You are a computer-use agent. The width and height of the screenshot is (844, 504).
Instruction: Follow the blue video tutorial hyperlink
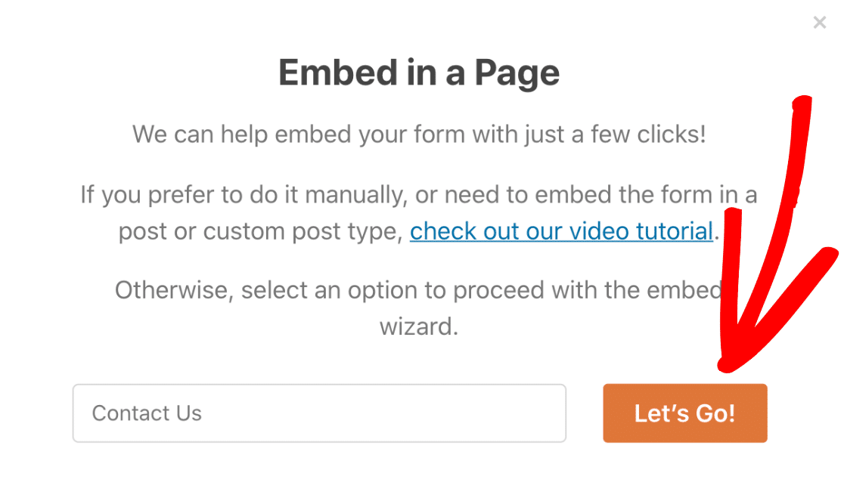pos(561,231)
